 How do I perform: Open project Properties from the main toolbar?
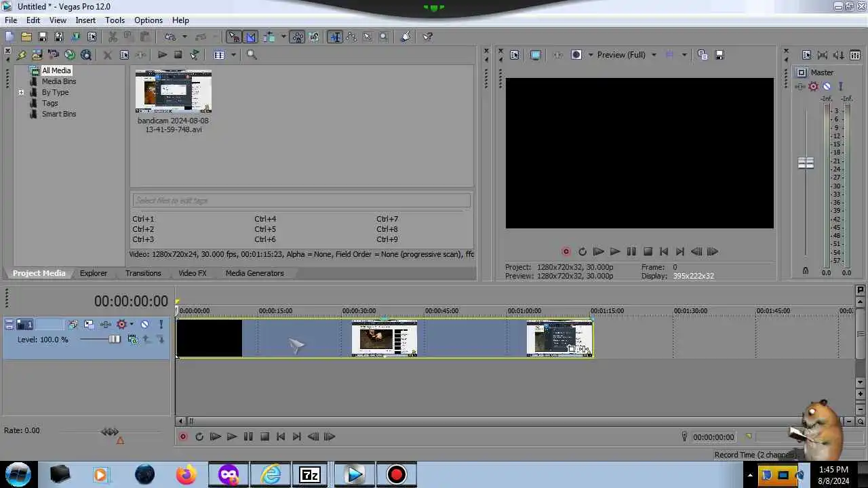92,37
